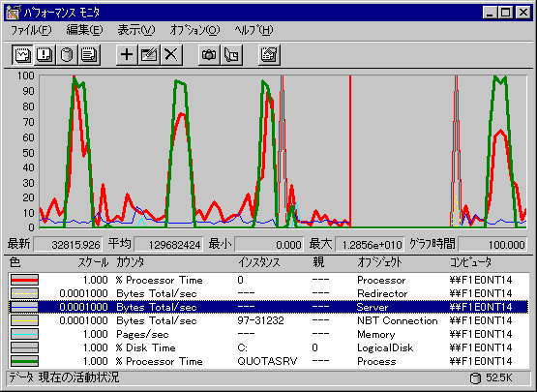Click the green QUOTASRV color swatch

tap(24, 361)
